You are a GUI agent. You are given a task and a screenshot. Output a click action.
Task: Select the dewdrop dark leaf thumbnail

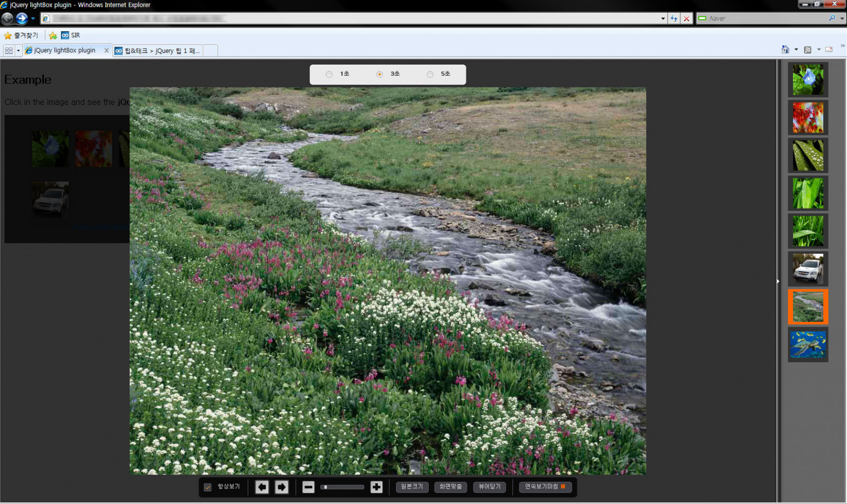tap(808, 156)
